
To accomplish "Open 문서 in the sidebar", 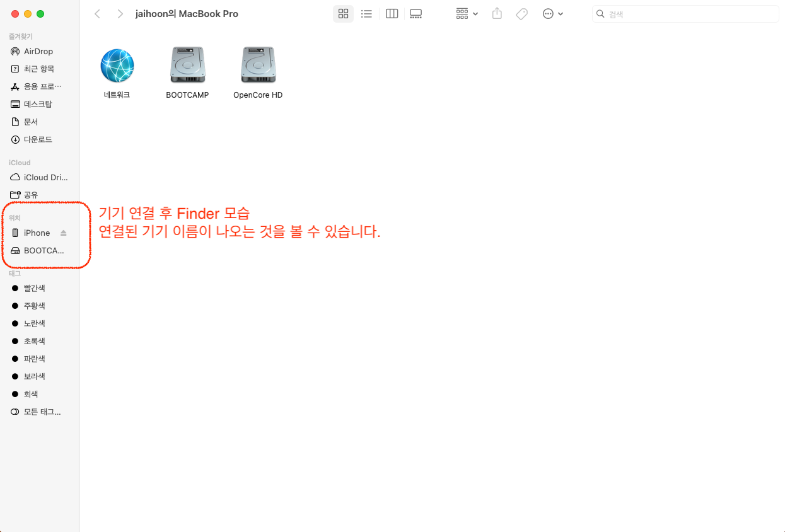I will [40, 122].
